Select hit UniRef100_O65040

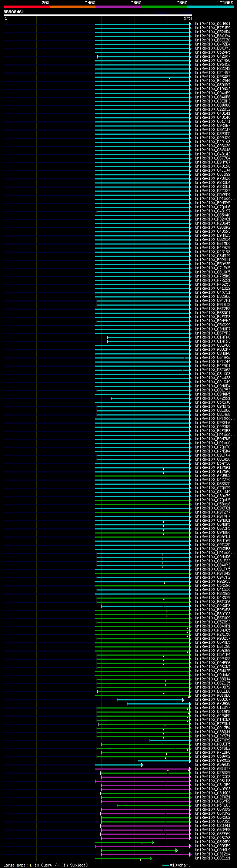pos(213,215)
